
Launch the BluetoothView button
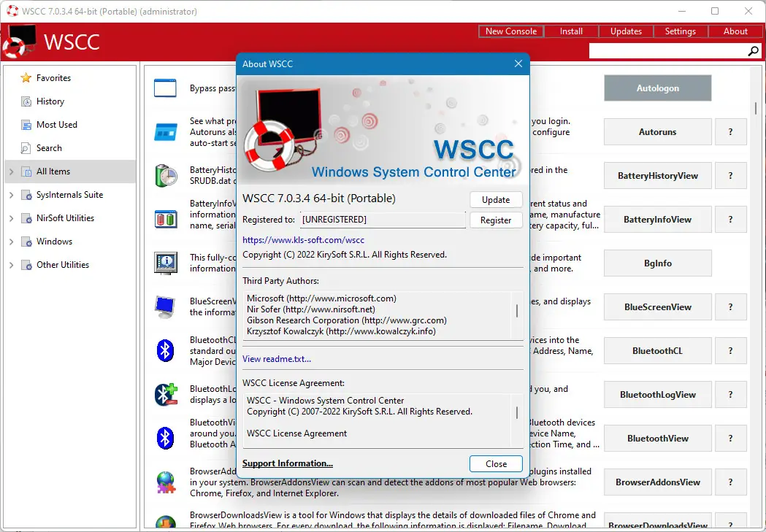pyautogui.click(x=657, y=439)
